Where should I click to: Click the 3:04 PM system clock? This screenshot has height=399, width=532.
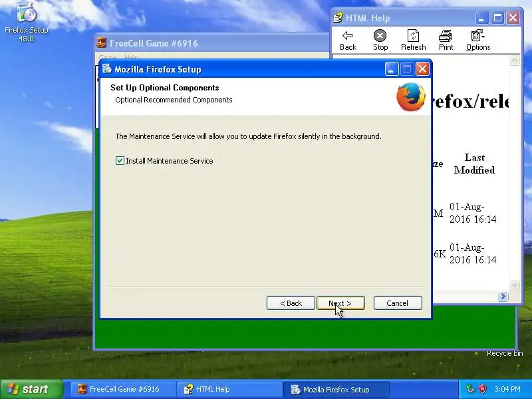507,389
